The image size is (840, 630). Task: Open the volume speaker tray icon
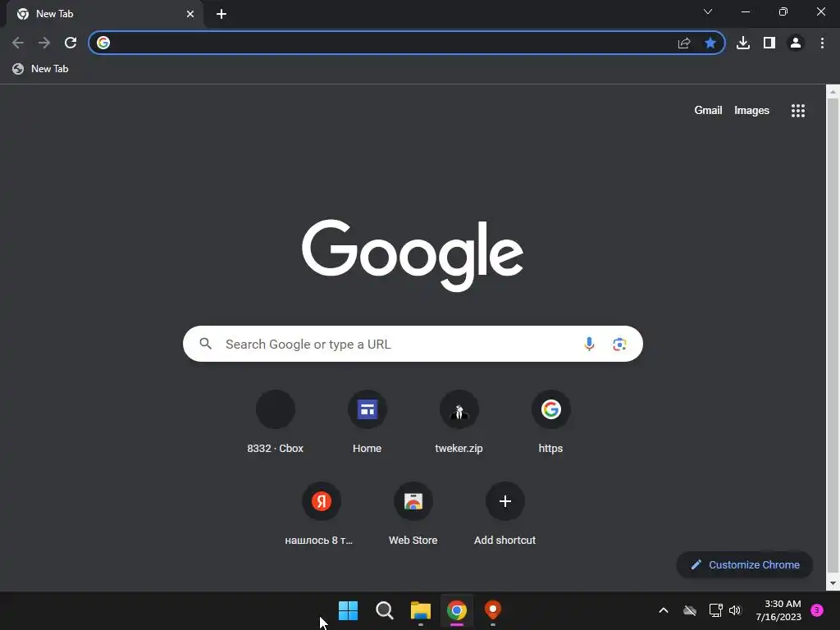click(x=735, y=610)
